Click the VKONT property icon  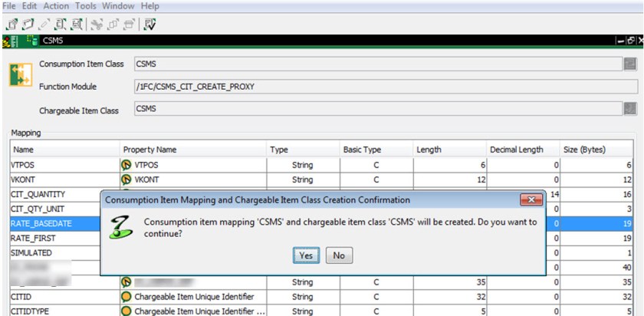click(x=127, y=179)
